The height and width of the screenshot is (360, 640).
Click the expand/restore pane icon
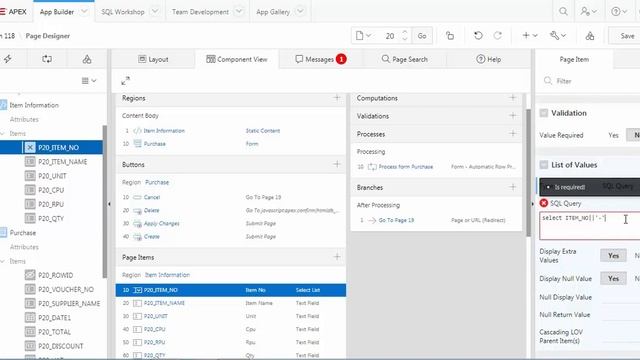(125, 81)
